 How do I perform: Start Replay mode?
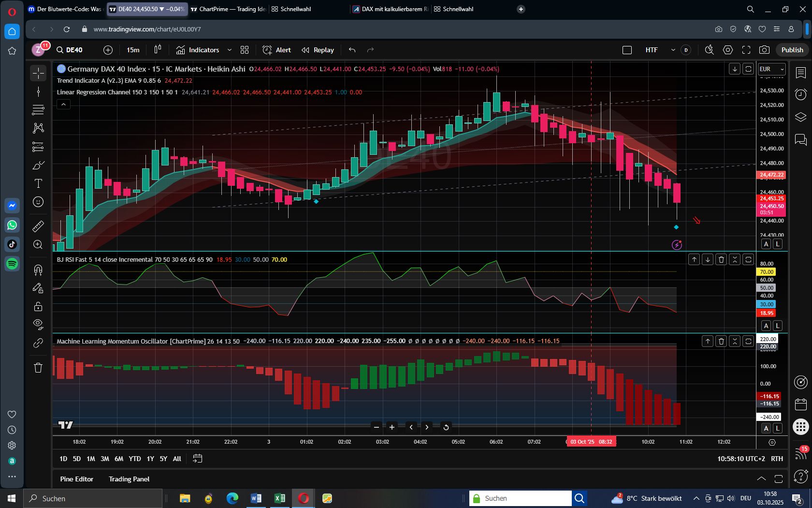(x=317, y=50)
